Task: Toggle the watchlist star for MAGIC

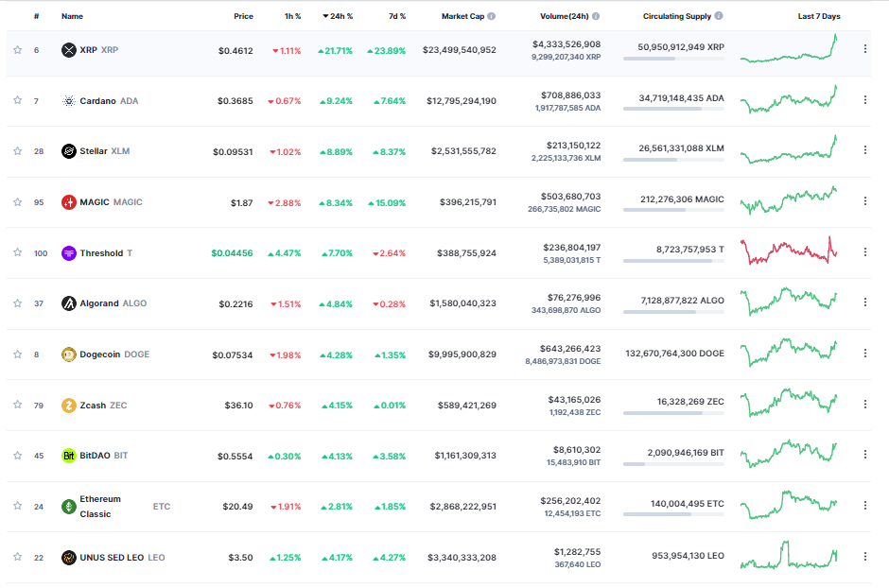Action: coord(18,202)
